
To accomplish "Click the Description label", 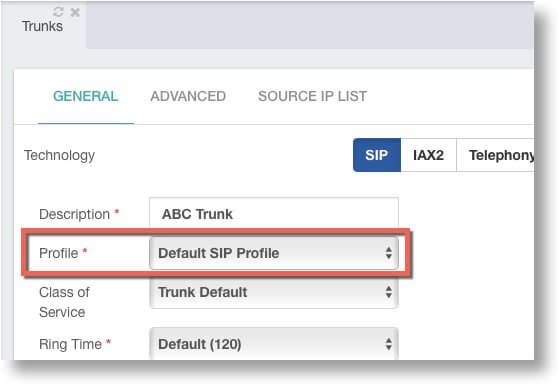I will [x=75, y=214].
